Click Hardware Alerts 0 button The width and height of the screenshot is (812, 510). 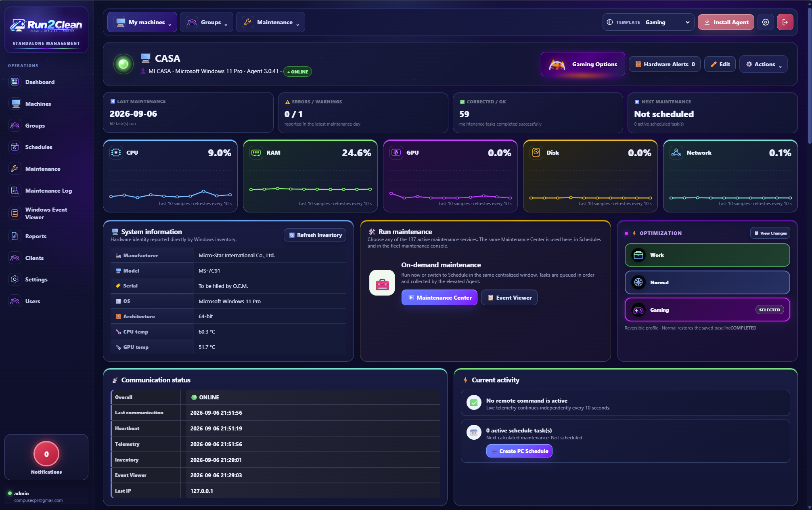point(665,64)
